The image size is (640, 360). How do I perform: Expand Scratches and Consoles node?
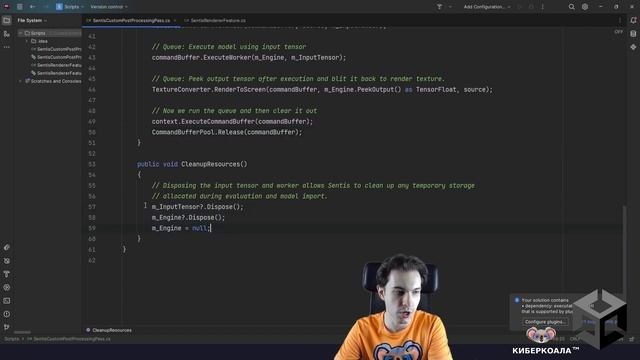[x=20, y=81]
